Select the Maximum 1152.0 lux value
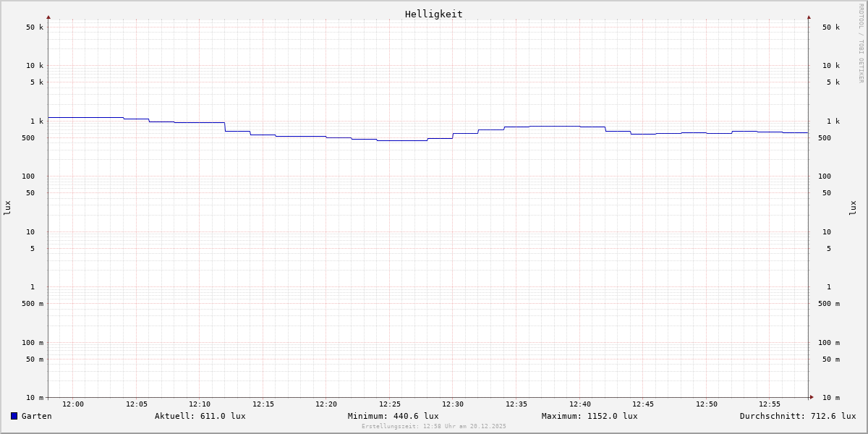The width and height of the screenshot is (868, 434). point(590,416)
